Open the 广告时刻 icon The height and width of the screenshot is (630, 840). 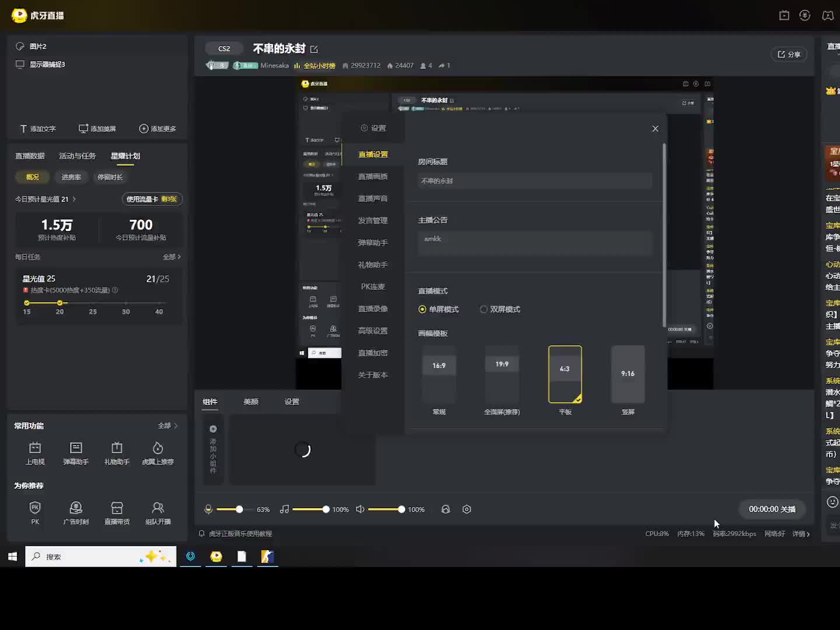pyautogui.click(x=76, y=508)
